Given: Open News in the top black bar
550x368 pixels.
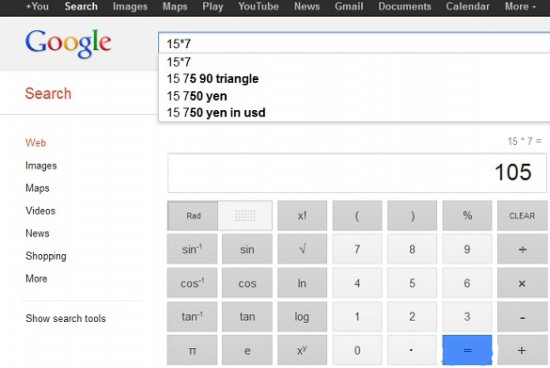Looking at the screenshot, I should [307, 6].
